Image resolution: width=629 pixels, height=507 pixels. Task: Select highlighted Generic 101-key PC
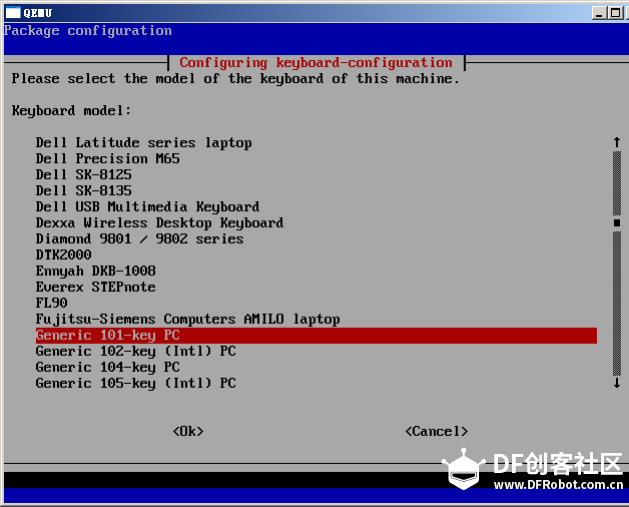coord(316,335)
